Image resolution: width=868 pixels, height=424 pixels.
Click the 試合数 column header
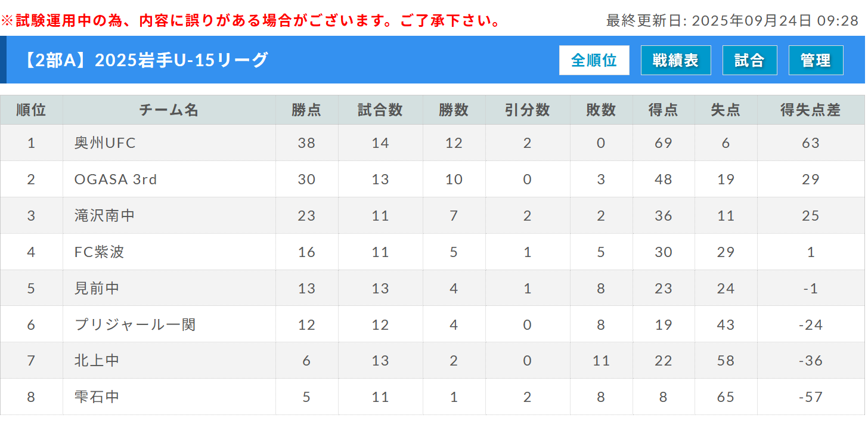point(380,110)
